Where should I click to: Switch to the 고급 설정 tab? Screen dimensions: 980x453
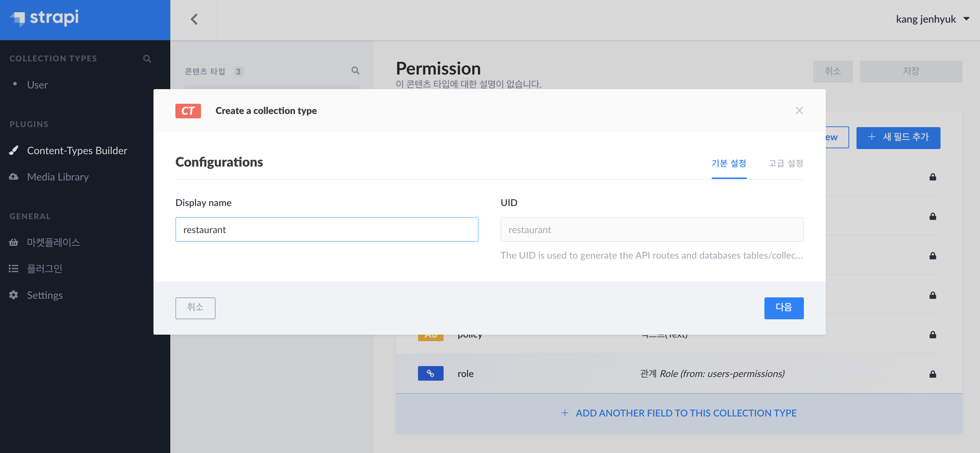click(785, 163)
